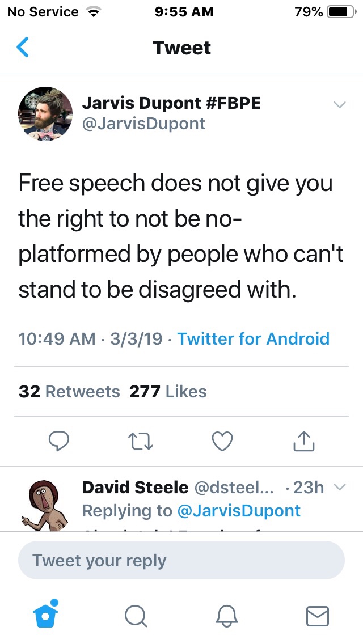Screen dimensions: 363x644
Task: Tap the @JarvisDupont mention in reply
Action: coord(239,510)
